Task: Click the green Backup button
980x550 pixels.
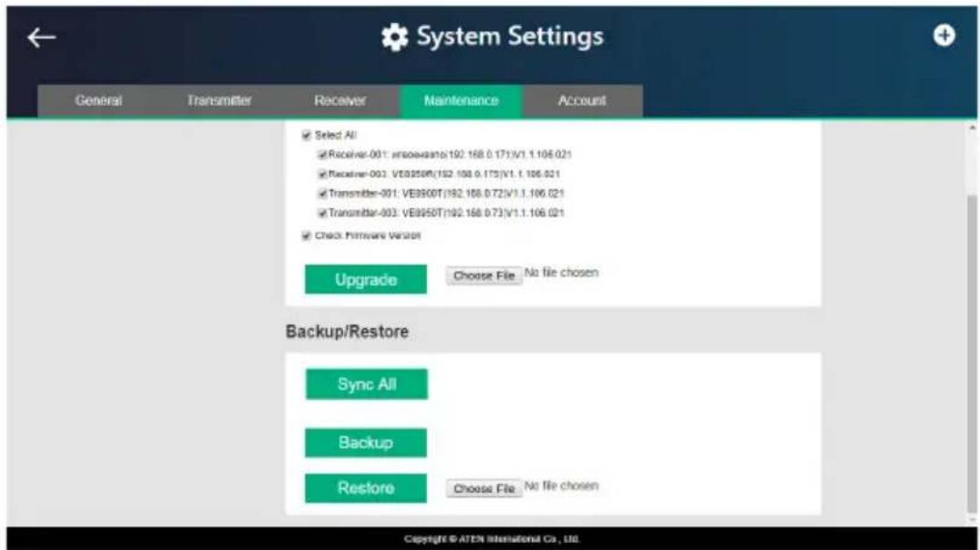Action: pos(366,442)
